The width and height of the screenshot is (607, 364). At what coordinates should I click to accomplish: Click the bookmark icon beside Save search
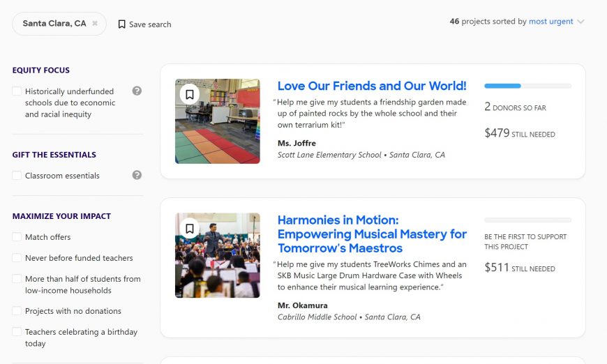tap(121, 24)
